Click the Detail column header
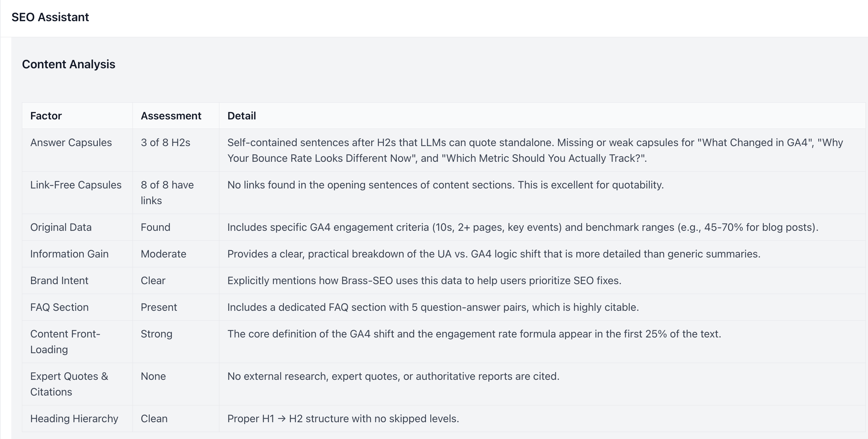 click(x=242, y=116)
